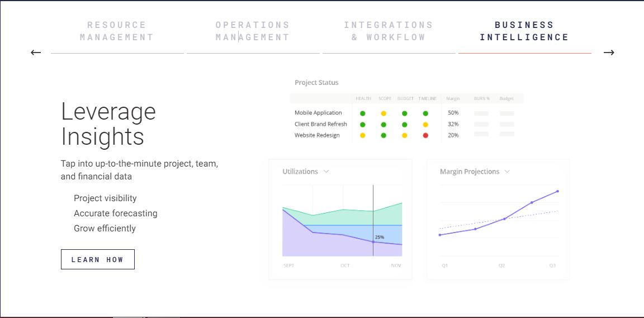Open the Operations Management tab
Viewport: 644px width, 318px height.
point(253,31)
